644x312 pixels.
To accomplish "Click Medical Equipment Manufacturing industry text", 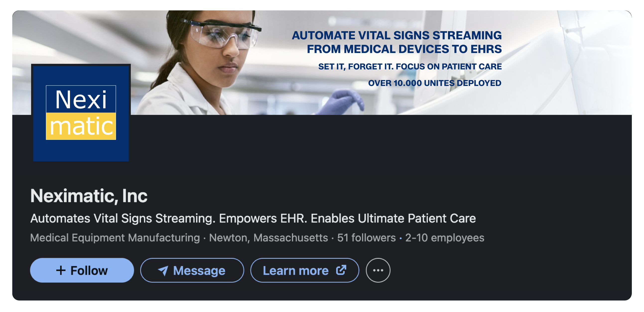I will (x=115, y=238).
